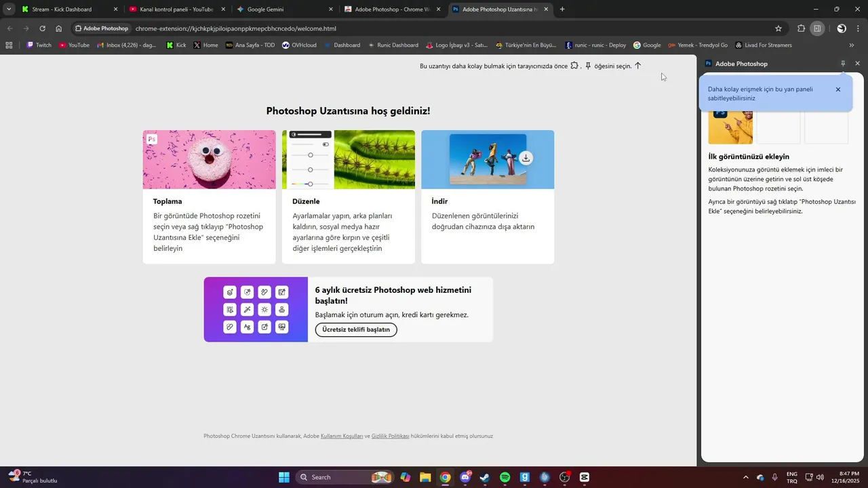
Task: Close the Adobe Photoshop side panel
Action: pyautogui.click(x=857, y=63)
